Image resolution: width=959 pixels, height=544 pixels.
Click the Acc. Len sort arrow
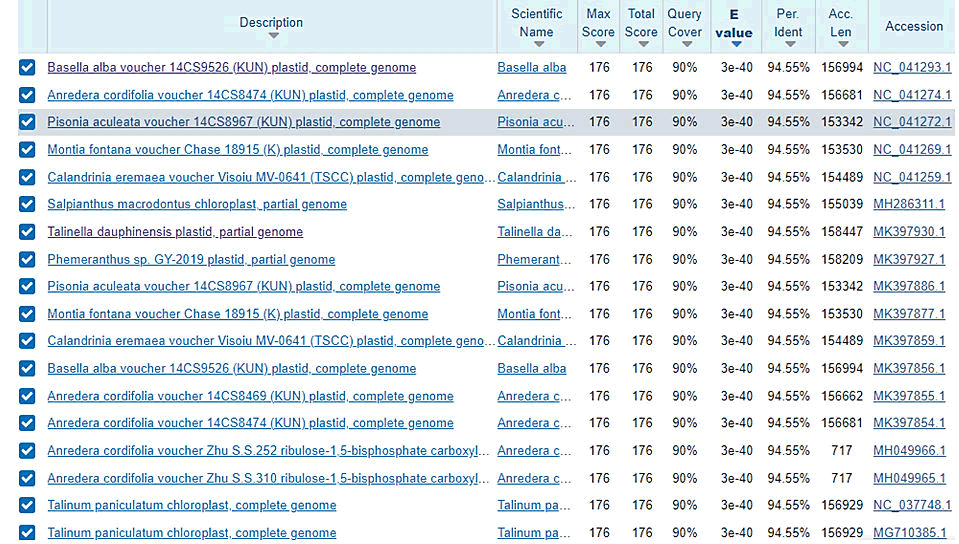click(841, 45)
